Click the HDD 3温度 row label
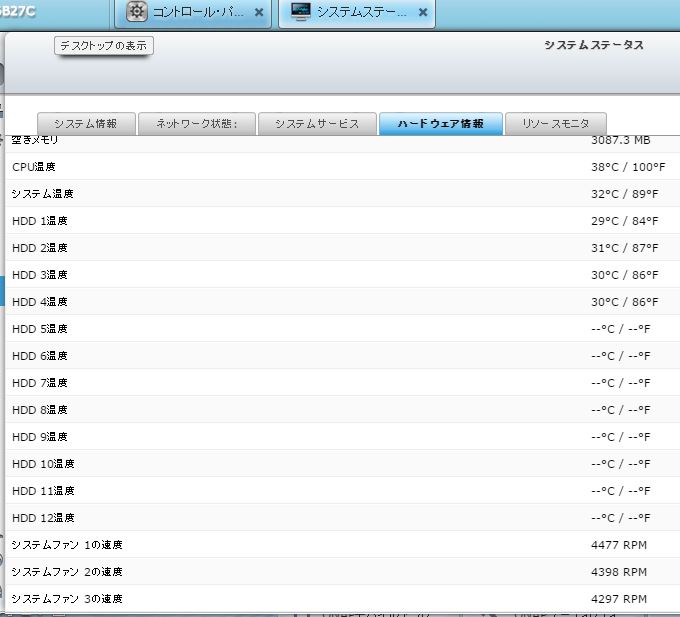The width and height of the screenshot is (680, 617). click(x=40, y=275)
